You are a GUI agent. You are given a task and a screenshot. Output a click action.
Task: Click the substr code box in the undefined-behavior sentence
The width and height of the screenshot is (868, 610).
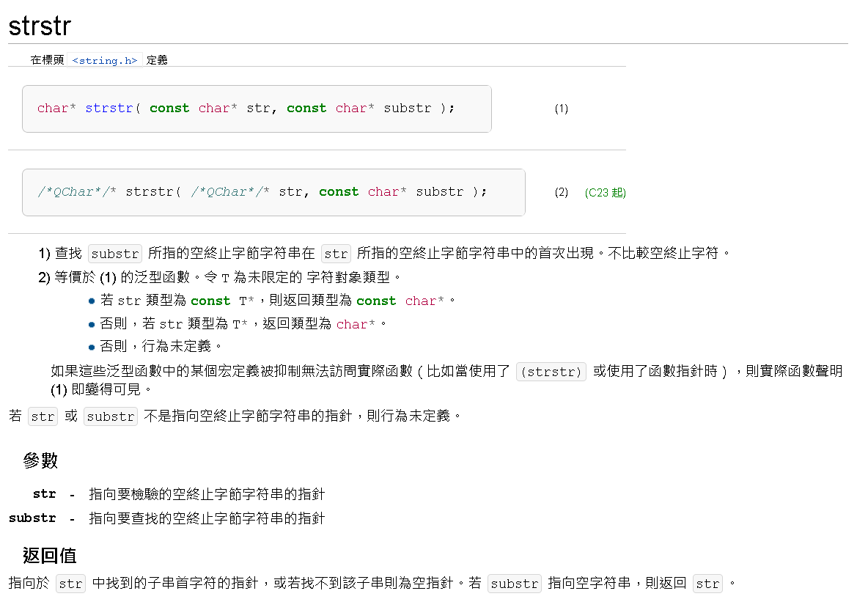[111, 416]
